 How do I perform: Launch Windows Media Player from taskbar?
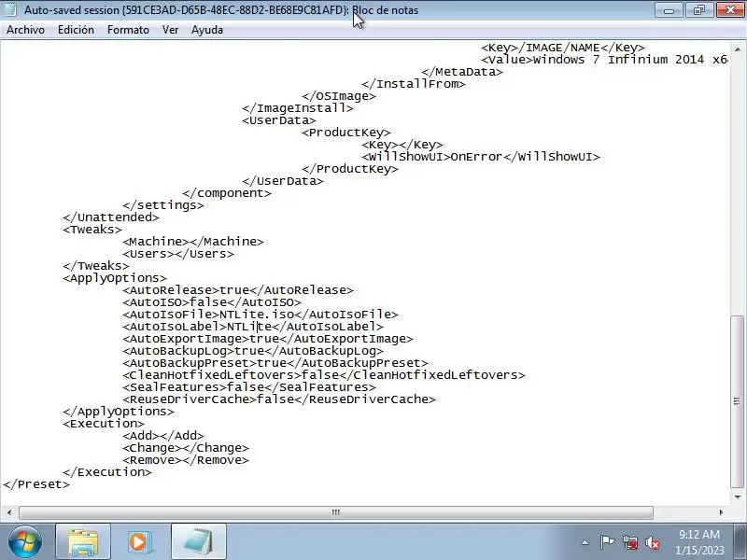(139, 542)
